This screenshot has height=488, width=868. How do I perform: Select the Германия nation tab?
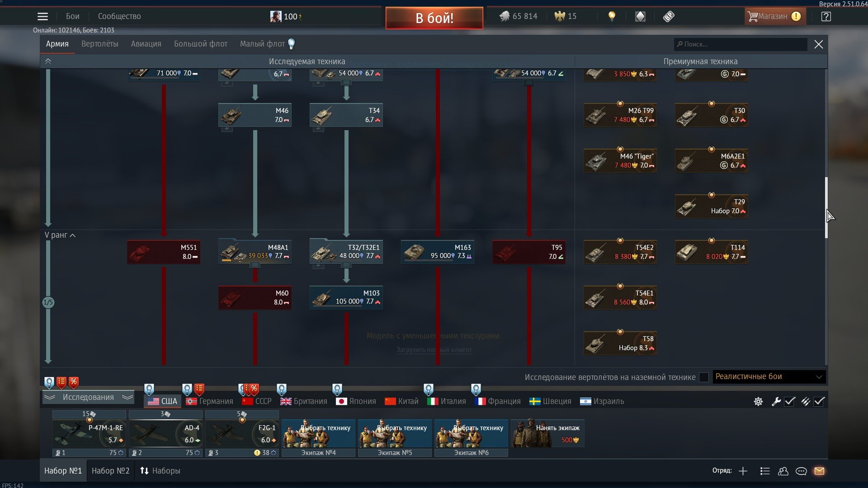point(210,401)
